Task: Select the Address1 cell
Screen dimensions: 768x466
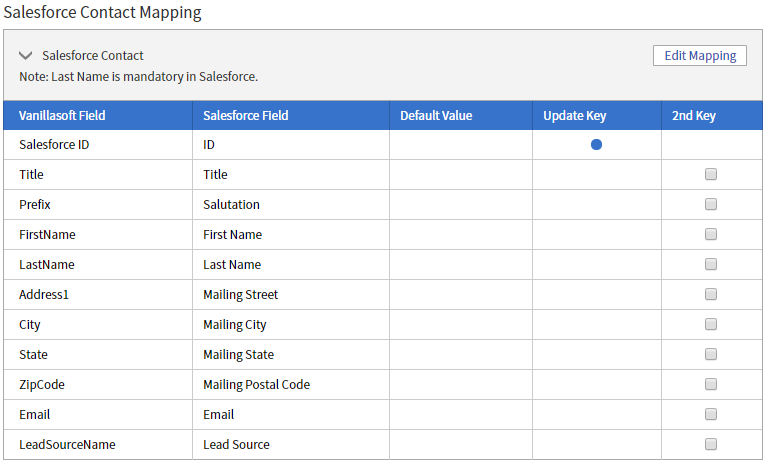Action: 98,294
